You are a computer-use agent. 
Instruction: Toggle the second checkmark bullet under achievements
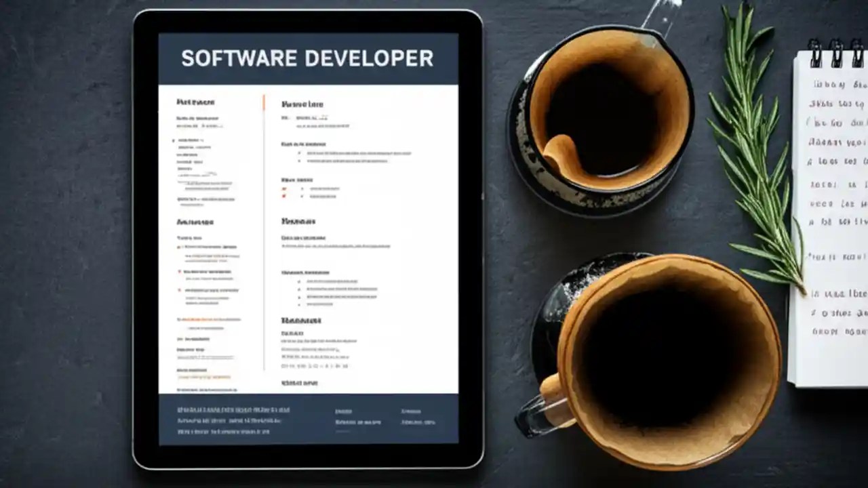(x=299, y=289)
